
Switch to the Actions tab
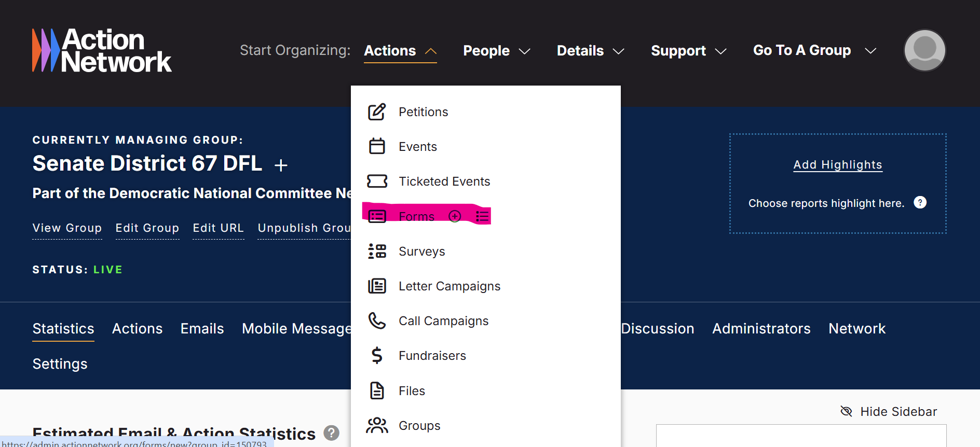138,329
